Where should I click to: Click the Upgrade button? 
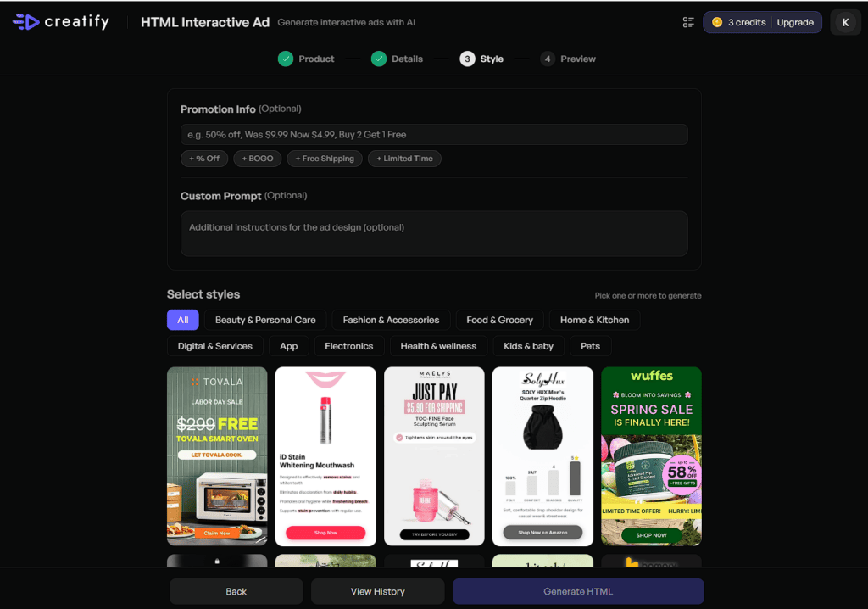click(x=795, y=22)
